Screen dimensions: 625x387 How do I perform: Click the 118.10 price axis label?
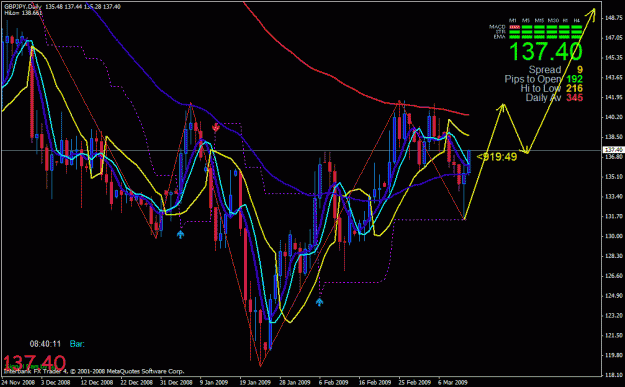pos(614,375)
